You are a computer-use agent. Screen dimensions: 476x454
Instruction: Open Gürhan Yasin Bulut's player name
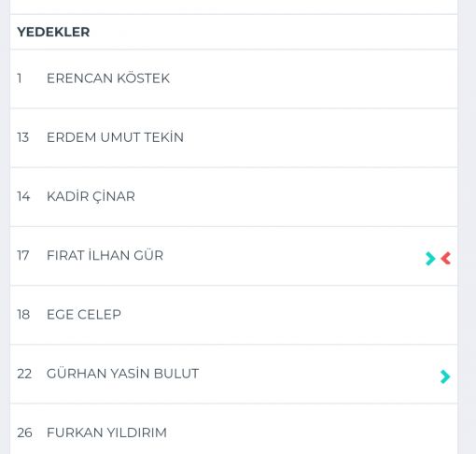(x=122, y=374)
